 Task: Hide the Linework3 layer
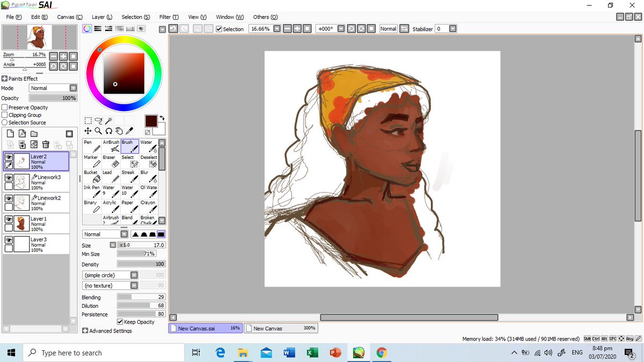(x=9, y=178)
